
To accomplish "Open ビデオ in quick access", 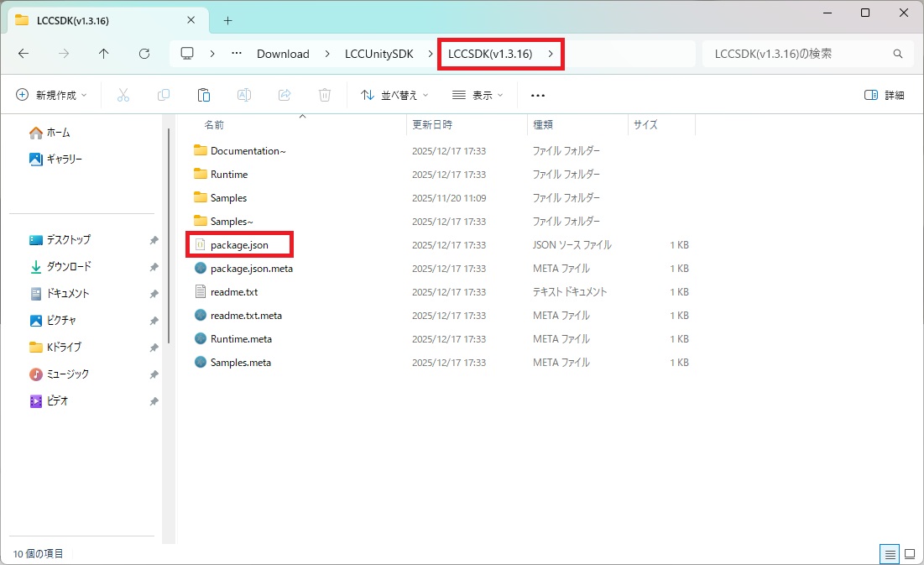I will pos(50,401).
